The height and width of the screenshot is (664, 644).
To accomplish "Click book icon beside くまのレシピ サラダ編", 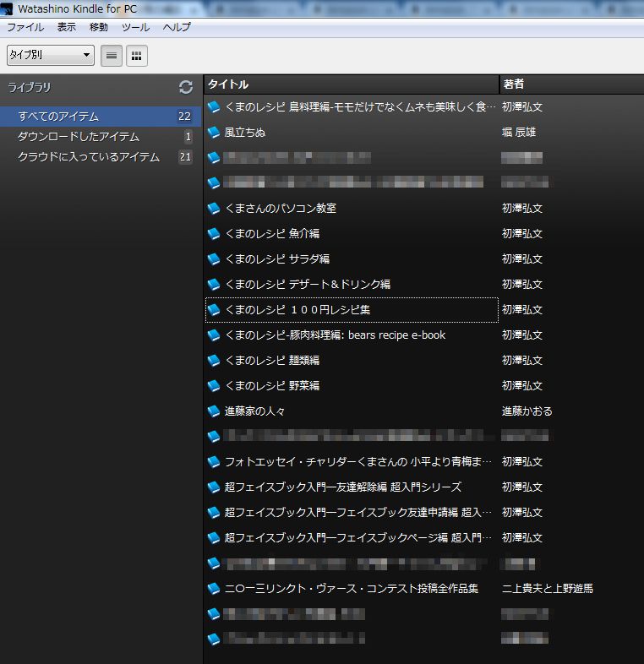I will (214, 259).
